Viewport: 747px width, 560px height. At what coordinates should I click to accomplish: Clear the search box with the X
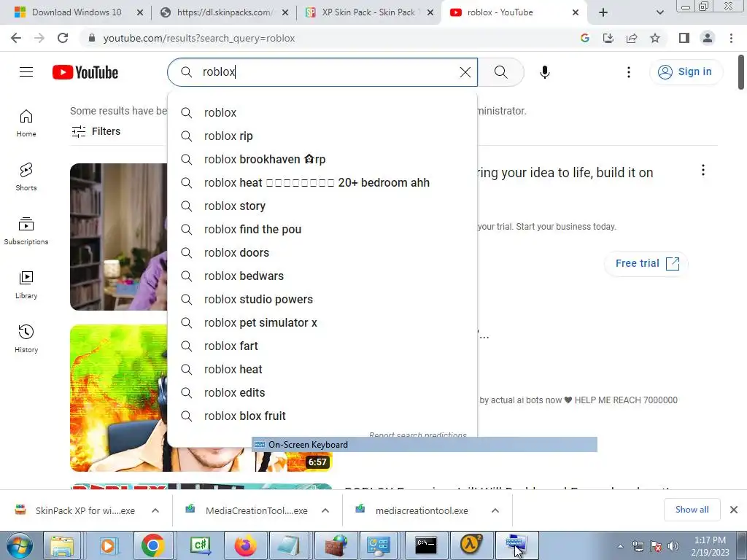click(x=465, y=72)
